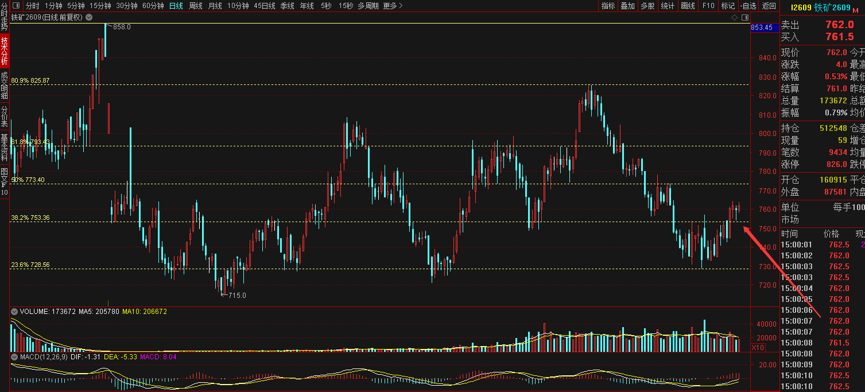Click 返回 back button
The height and width of the screenshot is (392, 865).
click(x=768, y=6)
